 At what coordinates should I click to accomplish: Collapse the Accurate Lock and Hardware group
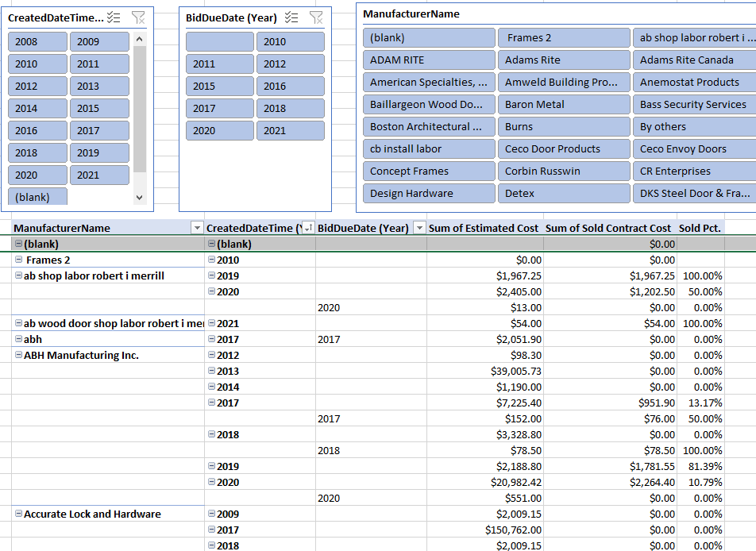19,514
